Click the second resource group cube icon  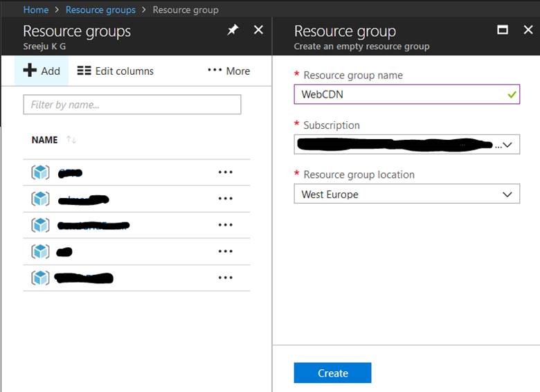pos(40,199)
